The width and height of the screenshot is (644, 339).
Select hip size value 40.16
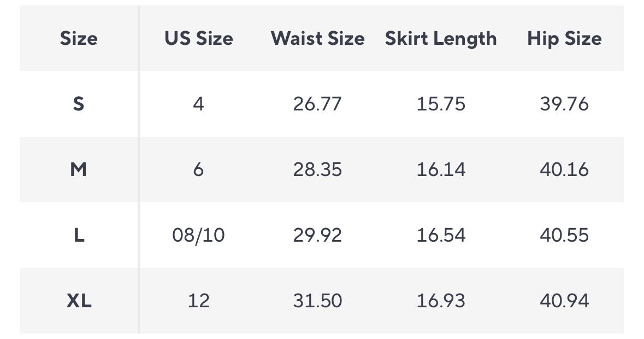[x=564, y=169]
